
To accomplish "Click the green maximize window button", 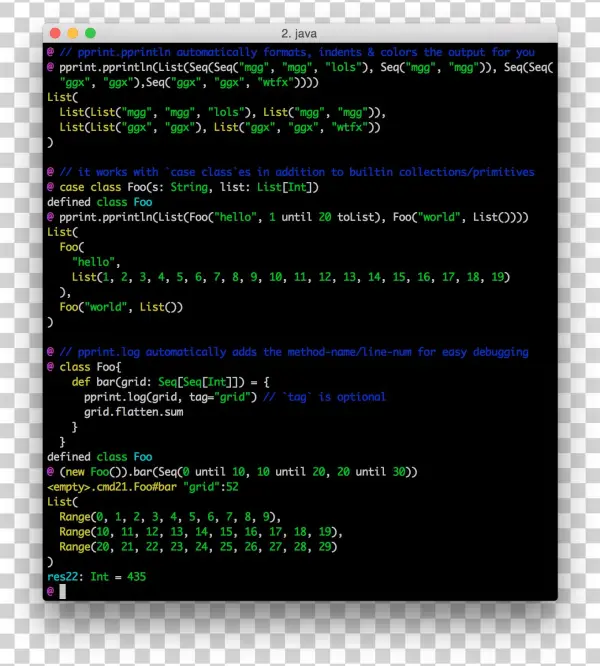I will tap(91, 33).
